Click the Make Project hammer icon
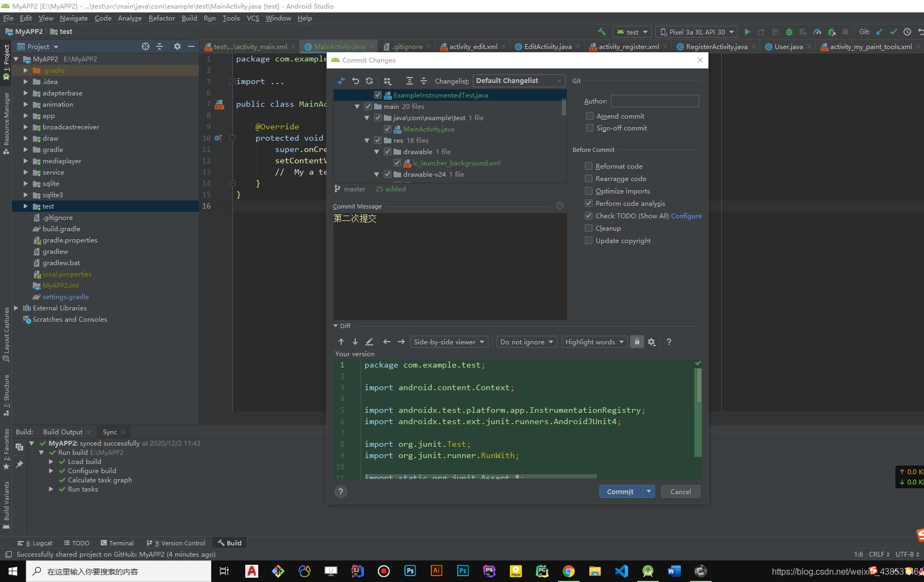The image size is (924, 582). point(602,32)
